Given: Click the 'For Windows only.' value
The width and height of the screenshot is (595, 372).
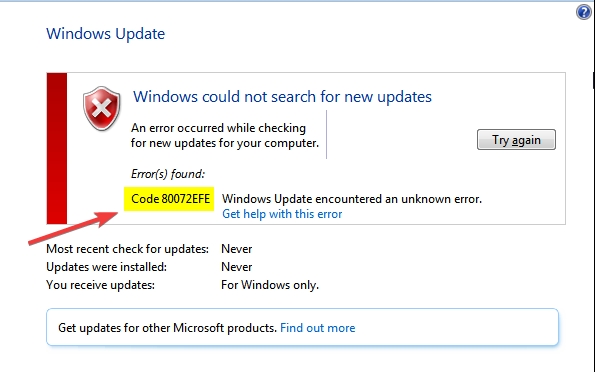Looking at the screenshot, I should tap(270, 285).
